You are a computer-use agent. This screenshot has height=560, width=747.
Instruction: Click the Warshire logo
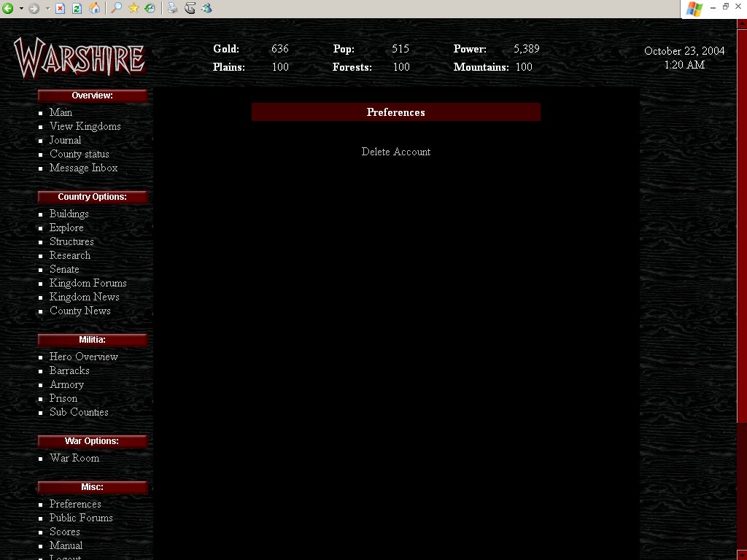[80, 58]
